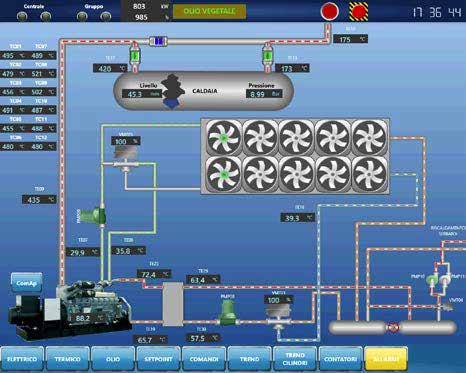The image size is (466, 373).
Task: Toggle the second Gruppo indicator lamp
Action: tap(106, 16)
